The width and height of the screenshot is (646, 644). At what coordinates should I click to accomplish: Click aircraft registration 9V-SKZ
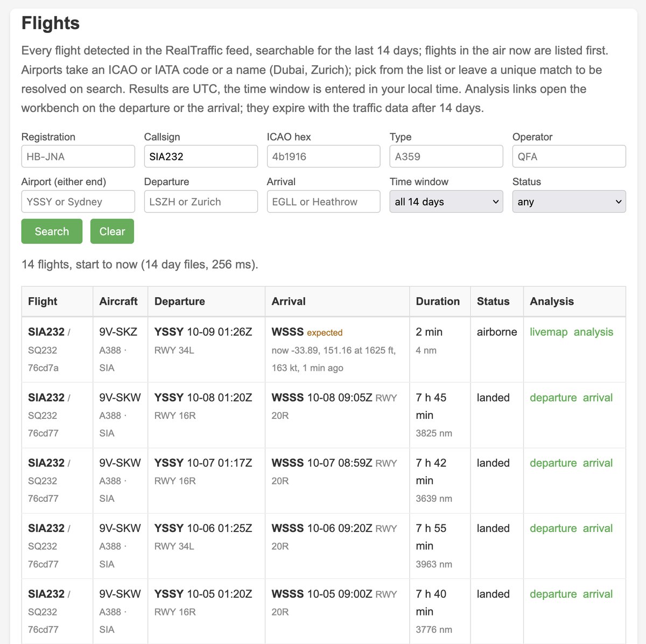[x=118, y=332]
